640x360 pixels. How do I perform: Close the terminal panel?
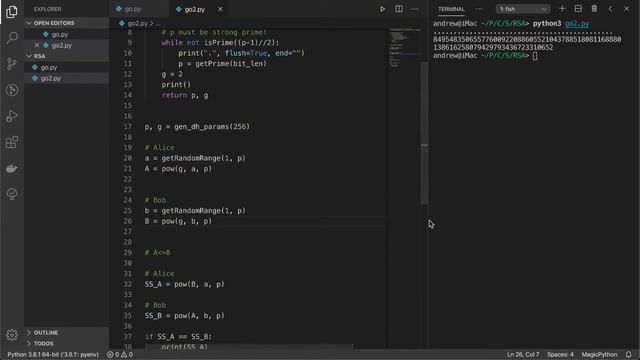(627, 9)
